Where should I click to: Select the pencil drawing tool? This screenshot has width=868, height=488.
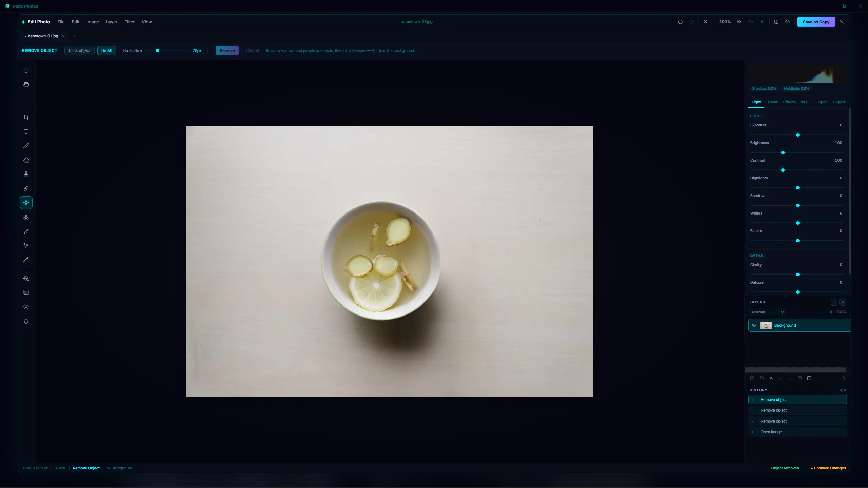click(26, 146)
